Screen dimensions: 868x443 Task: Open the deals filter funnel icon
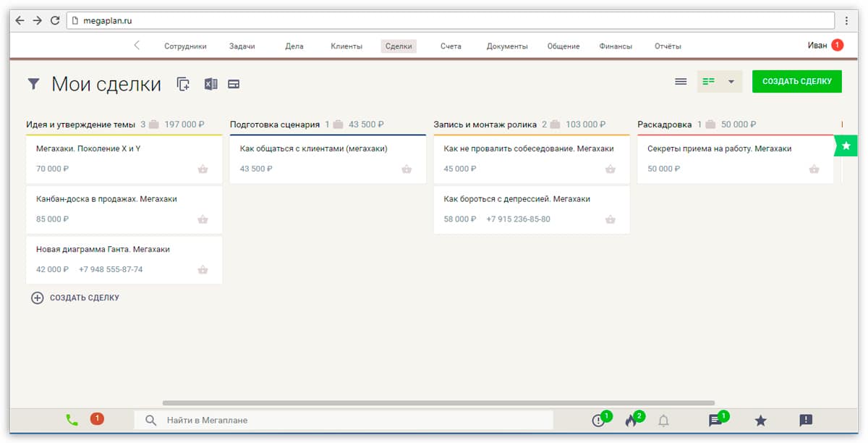point(33,84)
